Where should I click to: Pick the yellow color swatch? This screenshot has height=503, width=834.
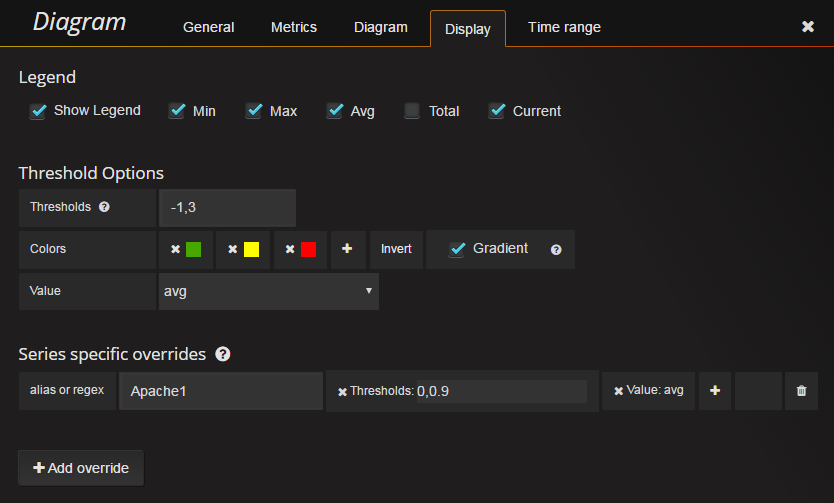[x=251, y=249]
